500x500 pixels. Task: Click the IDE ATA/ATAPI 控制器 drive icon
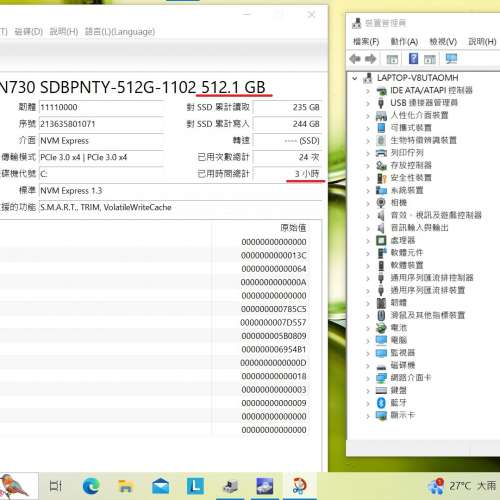pos(381,90)
